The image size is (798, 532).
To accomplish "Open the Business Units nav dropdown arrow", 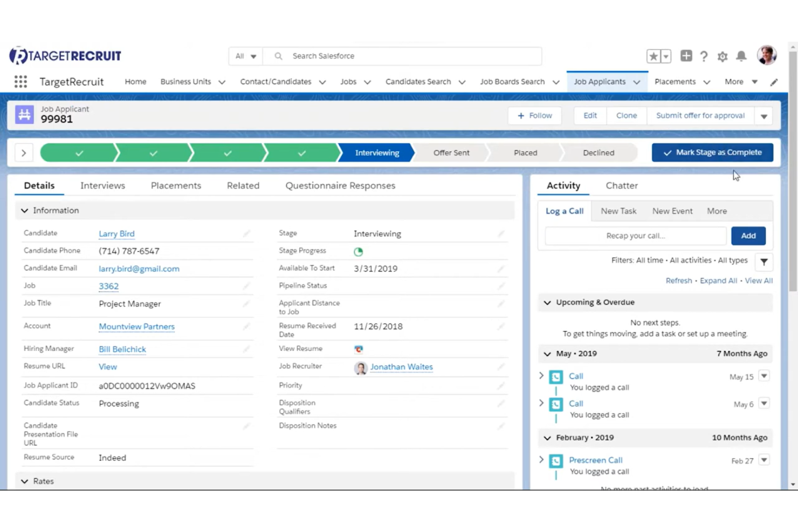I will click(222, 82).
